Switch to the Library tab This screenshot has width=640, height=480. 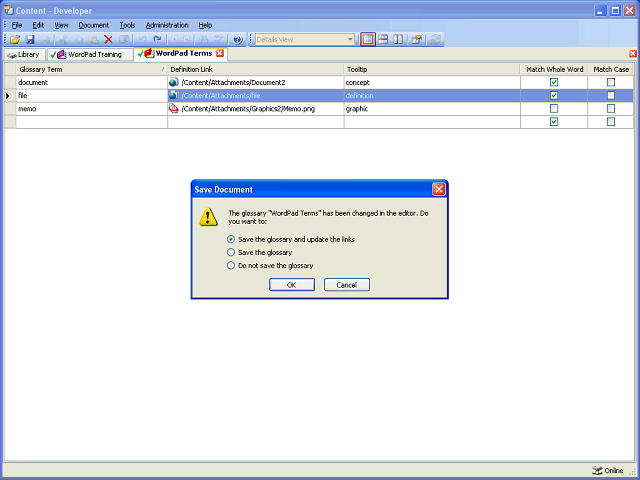pyautogui.click(x=24, y=55)
